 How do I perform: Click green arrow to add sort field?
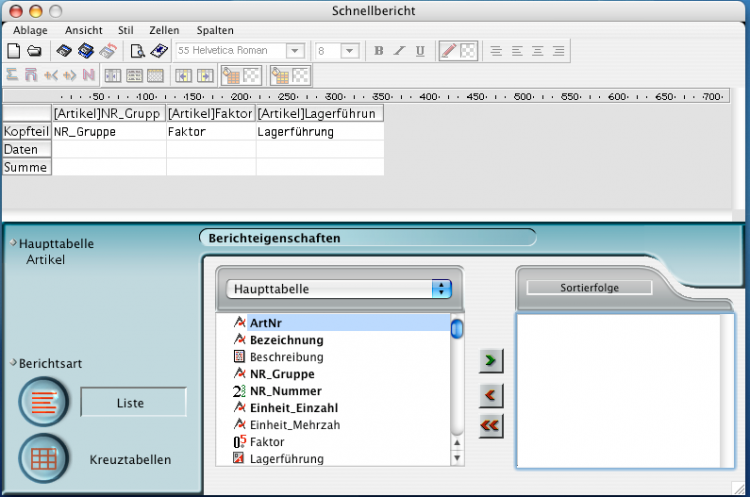click(490, 359)
